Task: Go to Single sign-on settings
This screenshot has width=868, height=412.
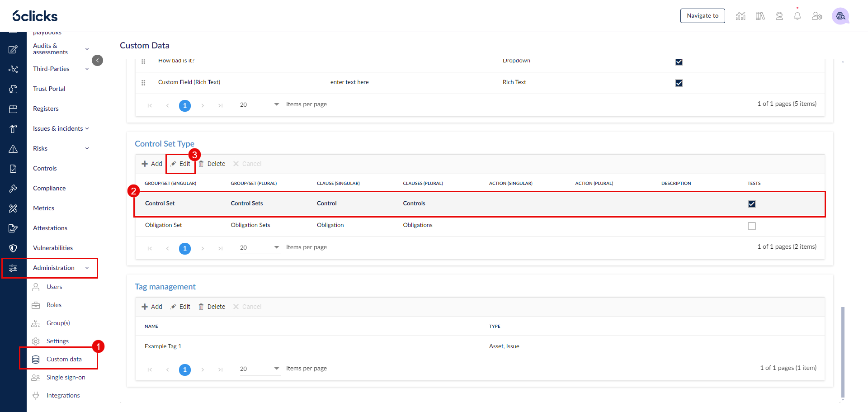Action: [x=66, y=377]
